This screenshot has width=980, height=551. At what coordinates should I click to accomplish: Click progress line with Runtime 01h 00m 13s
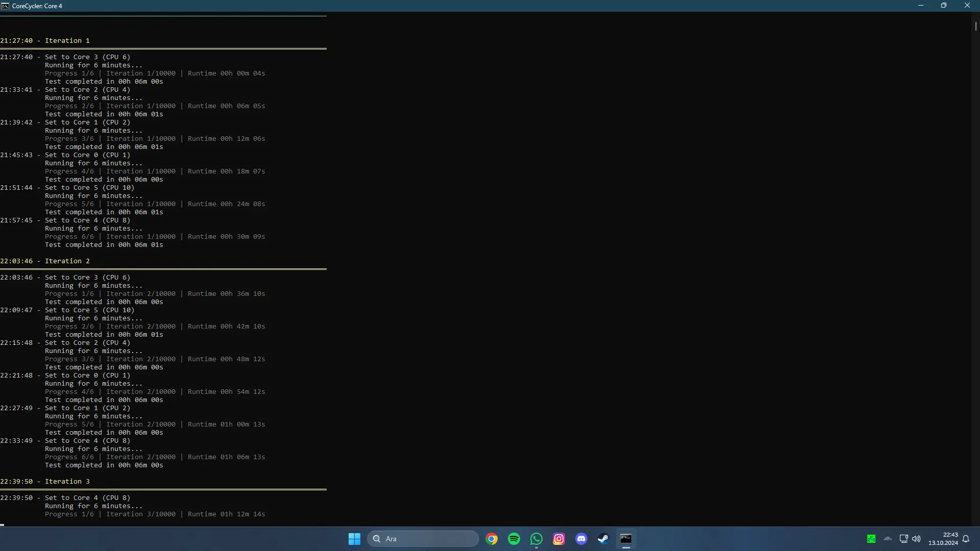(x=155, y=424)
